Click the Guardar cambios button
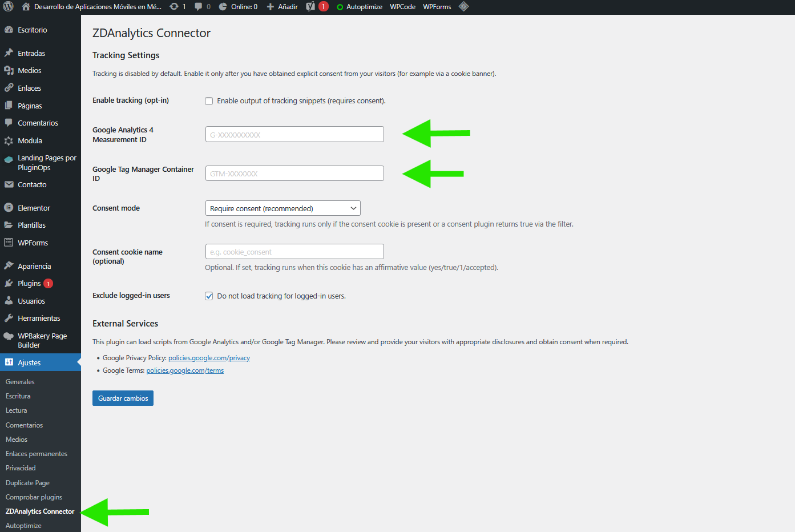The width and height of the screenshot is (795, 532). coord(123,398)
